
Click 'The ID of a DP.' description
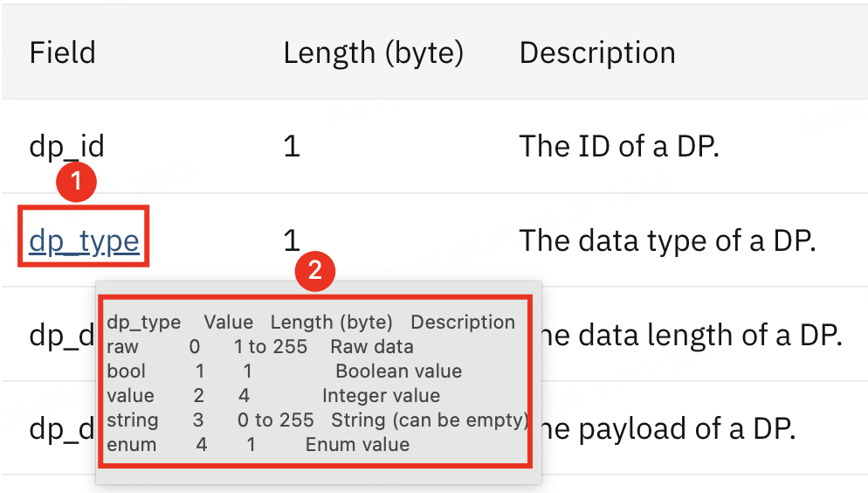[x=619, y=147]
